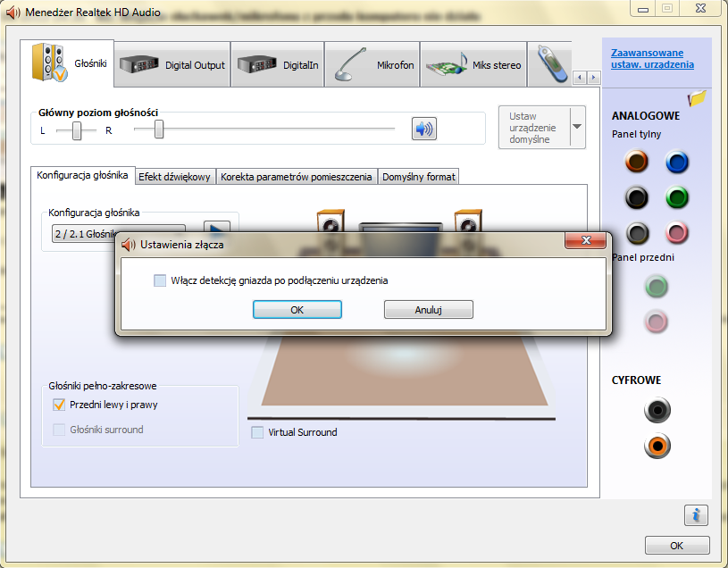Click the left speaker in the room preview
This screenshot has height=568, width=728.
pyautogui.click(x=331, y=221)
